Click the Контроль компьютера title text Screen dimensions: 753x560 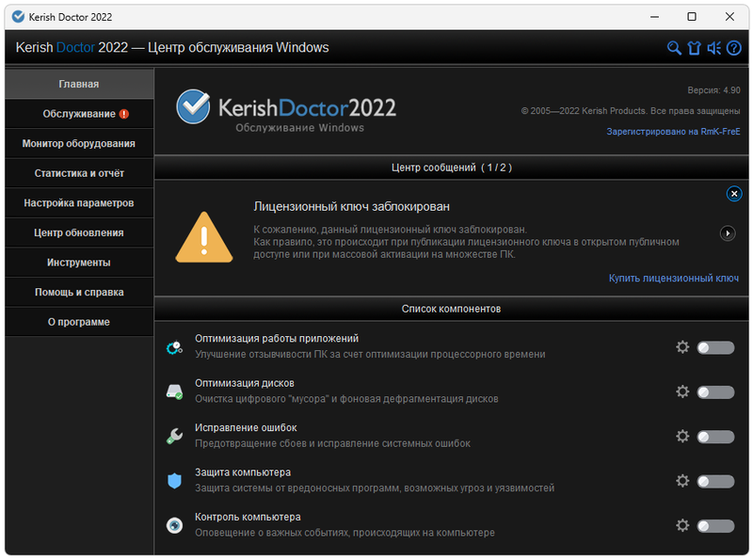(248, 518)
